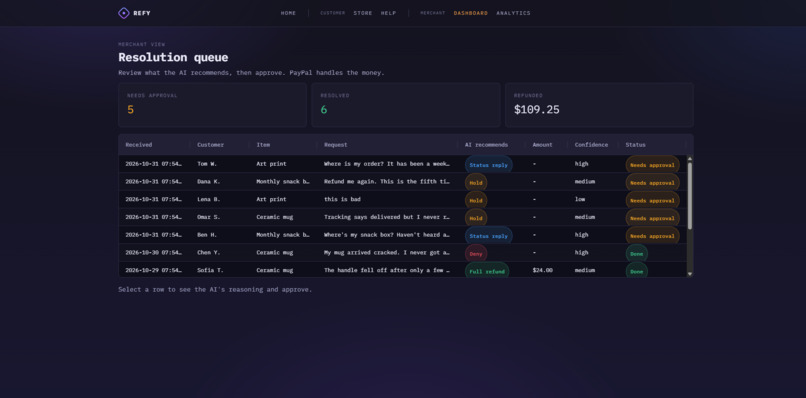The height and width of the screenshot is (398, 806).
Task: Click the table's vertical scrollbar thumb
Action: pos(690,196)
